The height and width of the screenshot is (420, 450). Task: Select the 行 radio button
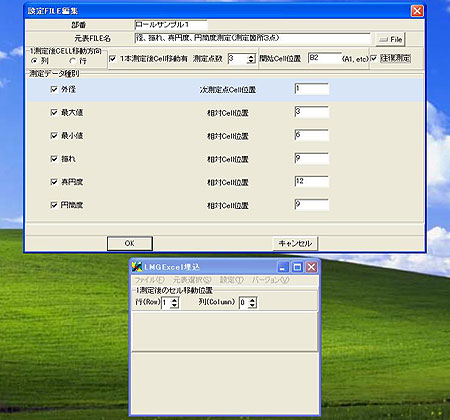(72, 61)
